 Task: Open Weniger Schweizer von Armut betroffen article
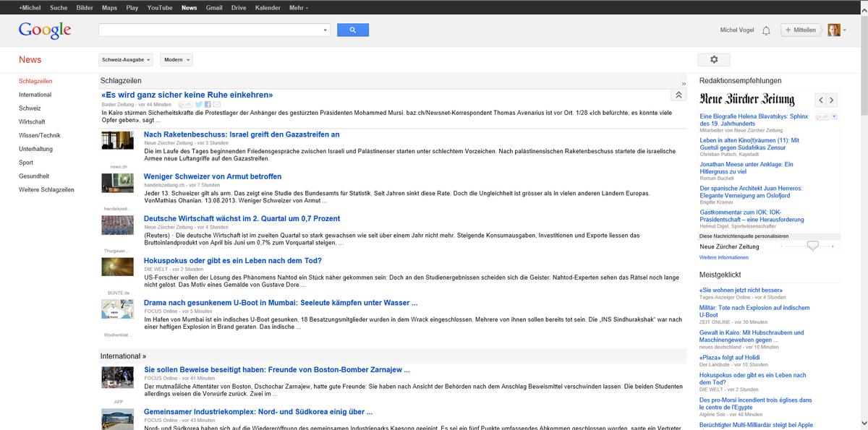(213, 176)
